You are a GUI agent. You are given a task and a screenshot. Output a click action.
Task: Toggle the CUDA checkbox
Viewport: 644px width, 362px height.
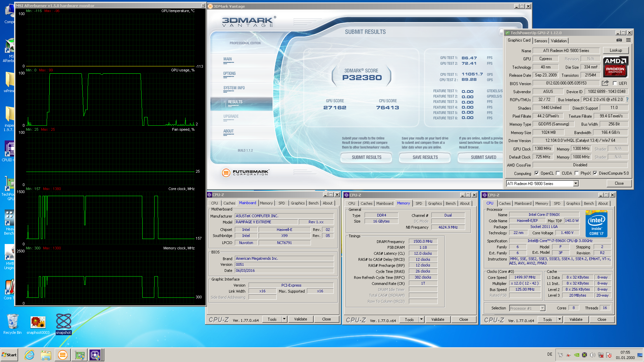558,173
